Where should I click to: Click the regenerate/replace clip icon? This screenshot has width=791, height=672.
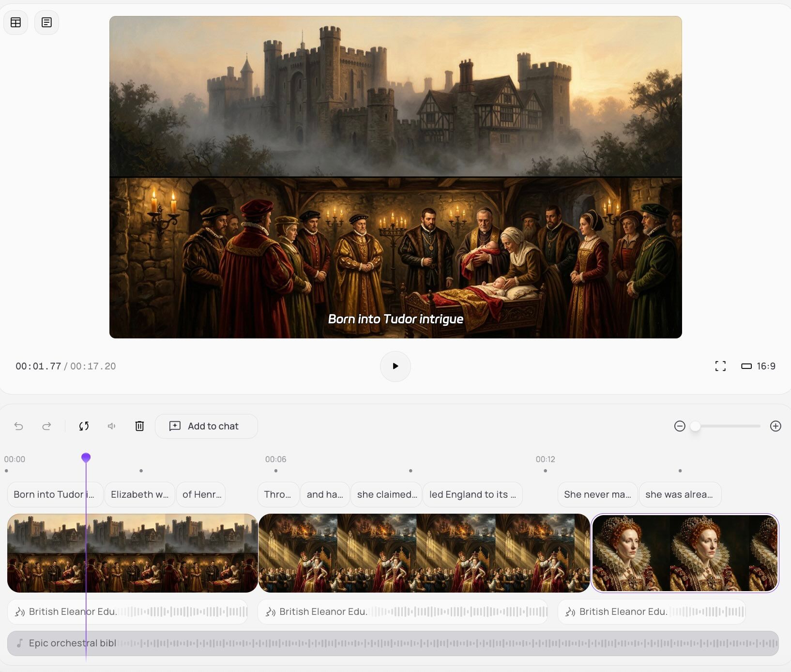click(84, 426)
